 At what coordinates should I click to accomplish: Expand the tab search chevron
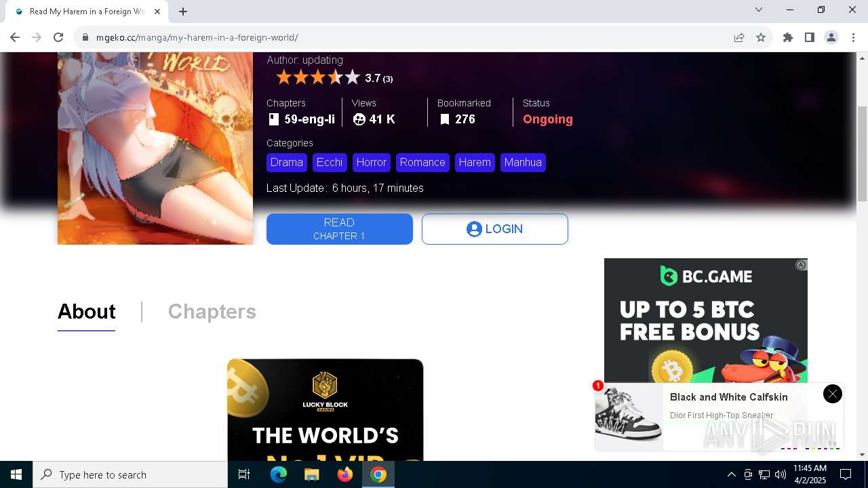[759, 9]
